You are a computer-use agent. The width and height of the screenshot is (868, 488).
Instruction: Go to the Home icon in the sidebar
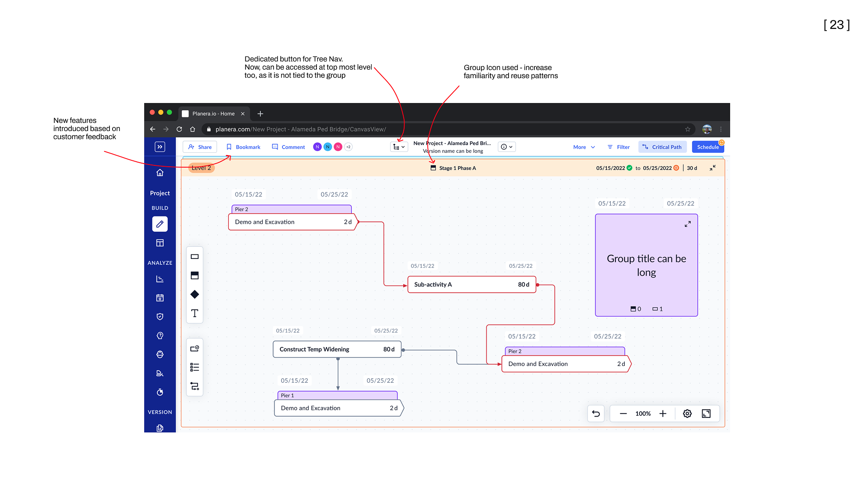(x=160, y=173)
